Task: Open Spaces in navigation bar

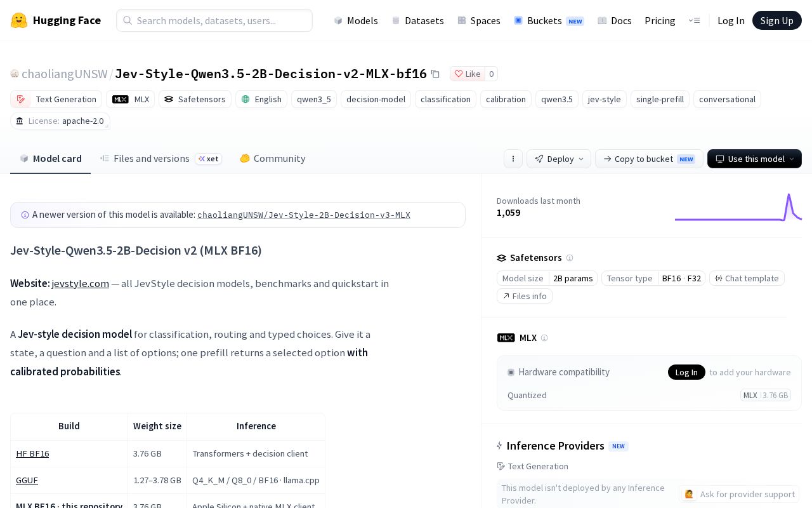Action: (x=479, y=20)
